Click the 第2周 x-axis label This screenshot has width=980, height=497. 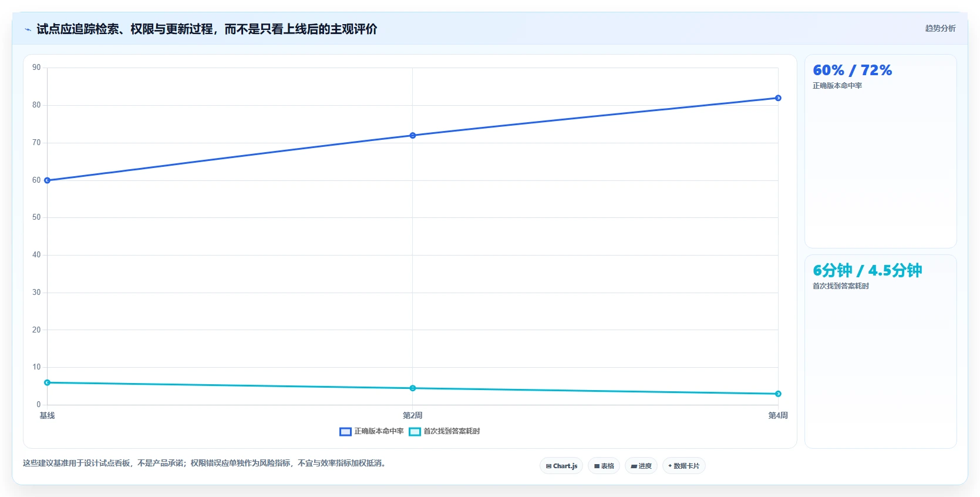point(413,415)
